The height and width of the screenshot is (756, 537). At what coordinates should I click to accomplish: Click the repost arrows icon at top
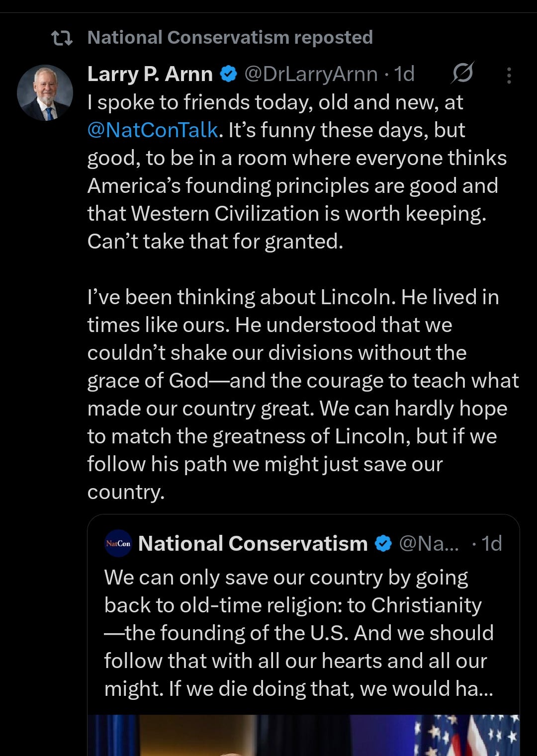62,38
